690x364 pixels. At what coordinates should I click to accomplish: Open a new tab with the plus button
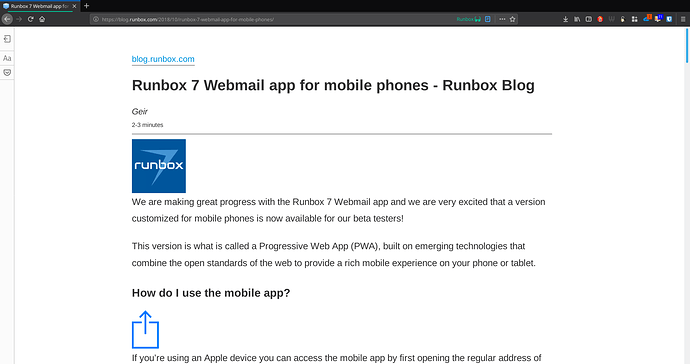click(87, 6)
